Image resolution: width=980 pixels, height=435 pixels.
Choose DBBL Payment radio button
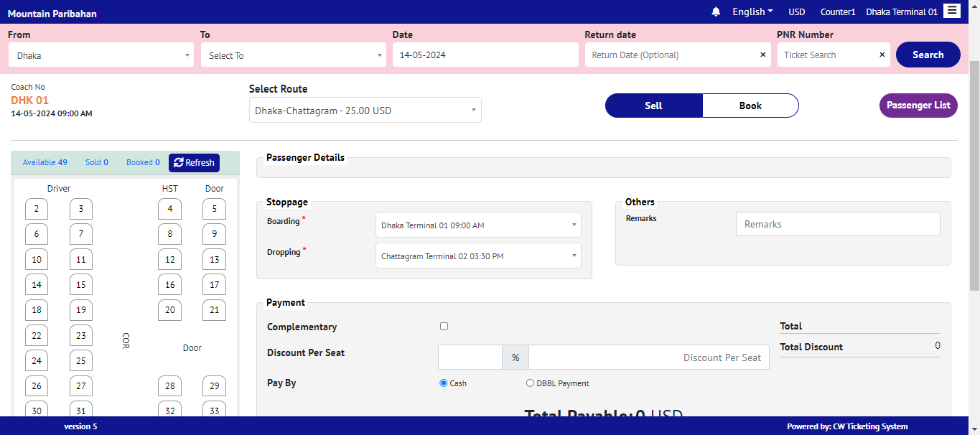(530, 383)
